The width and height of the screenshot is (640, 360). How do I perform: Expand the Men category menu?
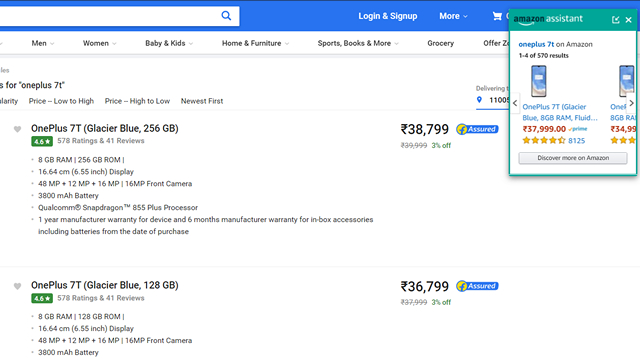click(x=43, y=43)
